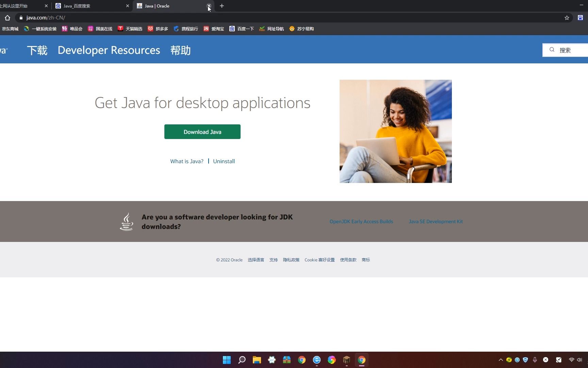Open the Internet Explorer icon in taskbar
The width and height of the screenshot is (588, 368).
coord(317,360)
